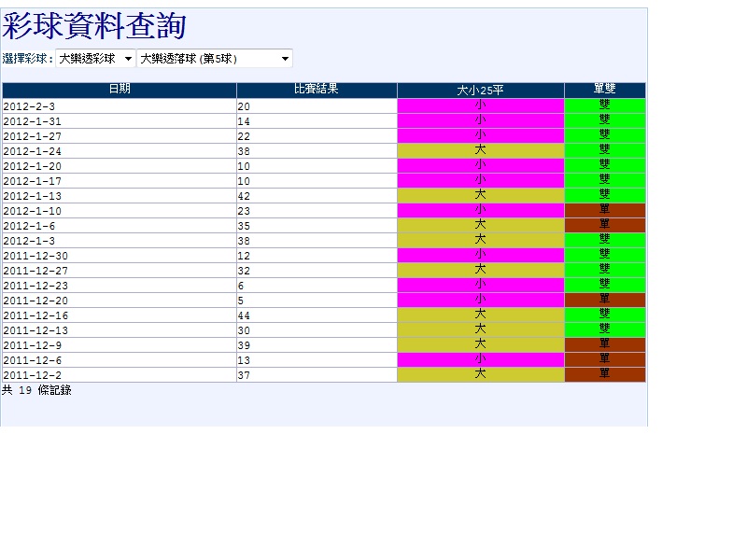The image size is (747, 560).
Task: Click the yellow 大 cell for 2012-1-24
Action: point(481,151)
